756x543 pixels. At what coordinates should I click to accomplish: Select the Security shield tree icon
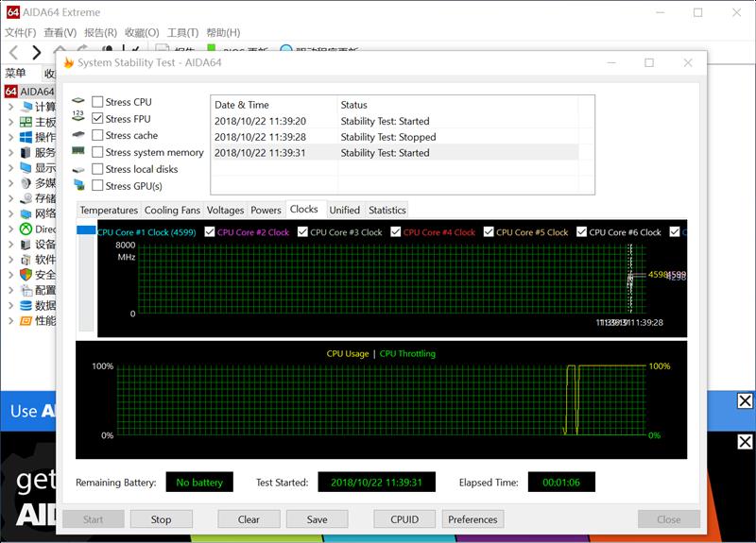click(x=26, y=275)
